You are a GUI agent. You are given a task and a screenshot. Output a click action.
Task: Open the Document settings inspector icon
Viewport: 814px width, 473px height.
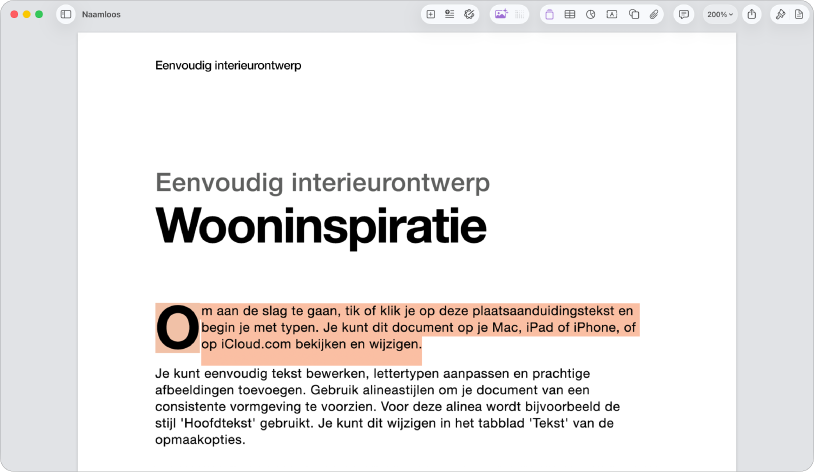(x=799, y=15)
